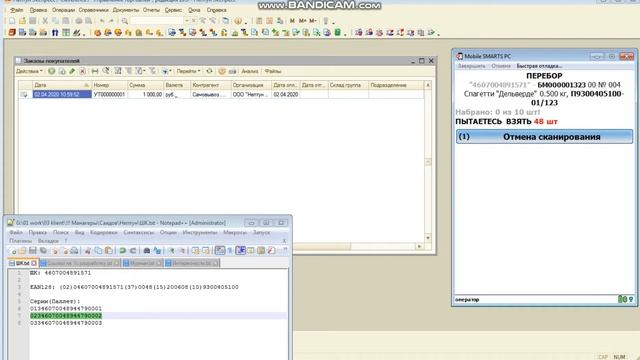The width and height of the screenshot is (640, 360).
Task: Click the Cut scissors icon in 1C toolbar
Action: [x=45, y=21]
